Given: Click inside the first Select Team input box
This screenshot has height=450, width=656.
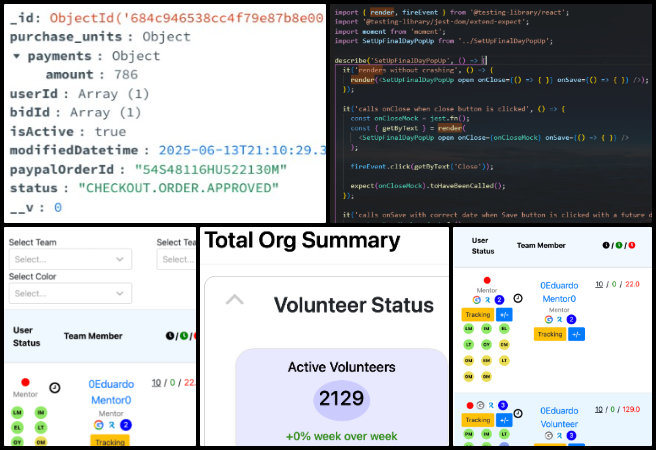Looking at the screenshot, I should click(70, 259).
